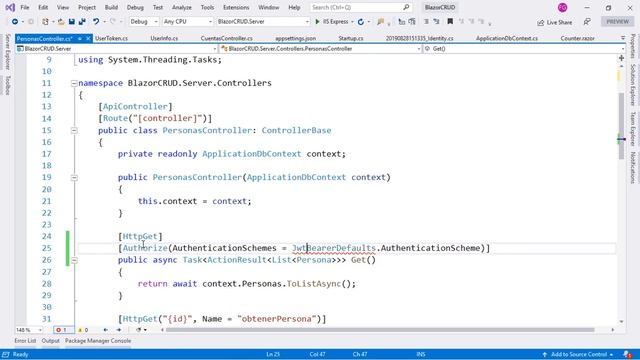Click the notifications icon in the status bar
The width and height of the screenshot is (640, 360).
[x=628, y=354]
